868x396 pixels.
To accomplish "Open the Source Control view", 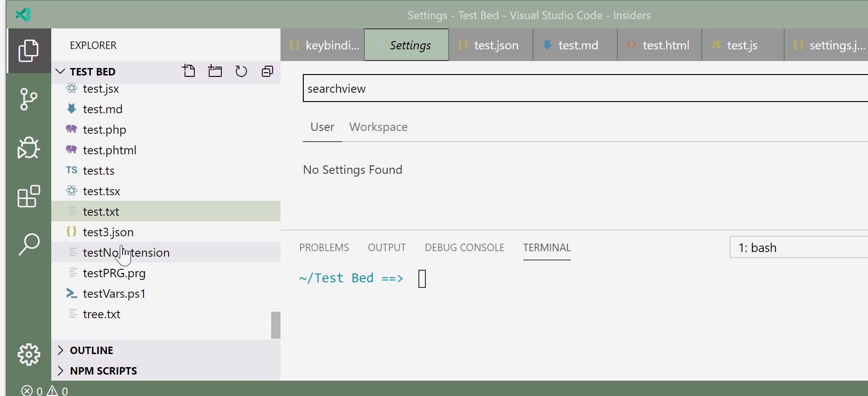I will [28, 99].
